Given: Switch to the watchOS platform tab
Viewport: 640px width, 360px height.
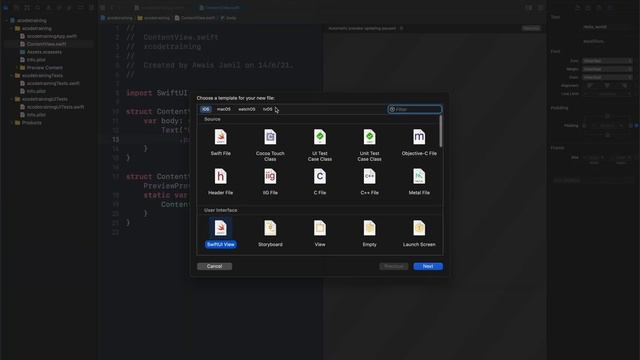Looking at the screenshot, I should point(247,109).
